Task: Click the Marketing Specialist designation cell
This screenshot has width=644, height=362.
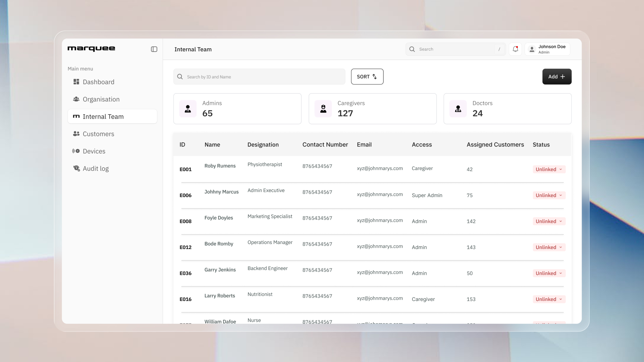Action: (x=270, y=216)
